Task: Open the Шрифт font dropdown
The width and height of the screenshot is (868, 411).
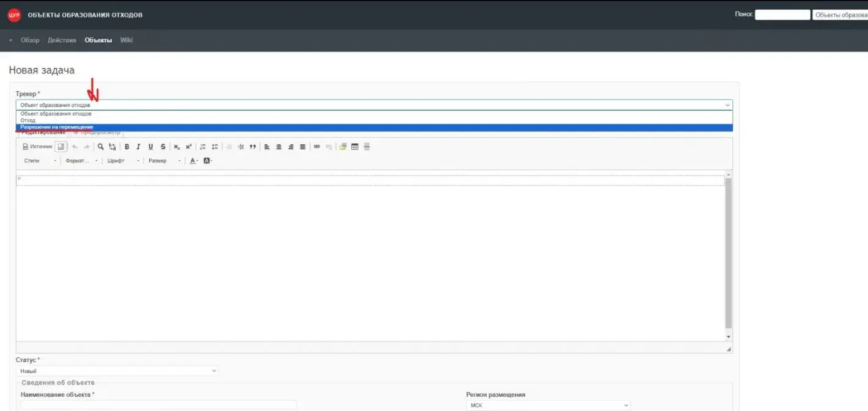Action: [x=123, y=161]
